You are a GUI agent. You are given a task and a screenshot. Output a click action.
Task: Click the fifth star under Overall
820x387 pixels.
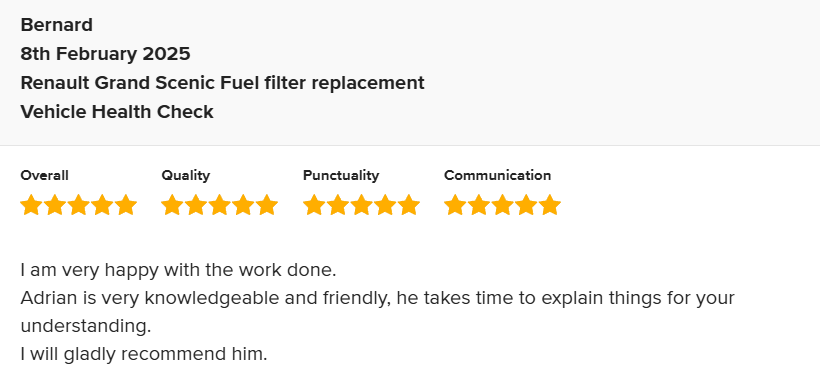point(126,205)
